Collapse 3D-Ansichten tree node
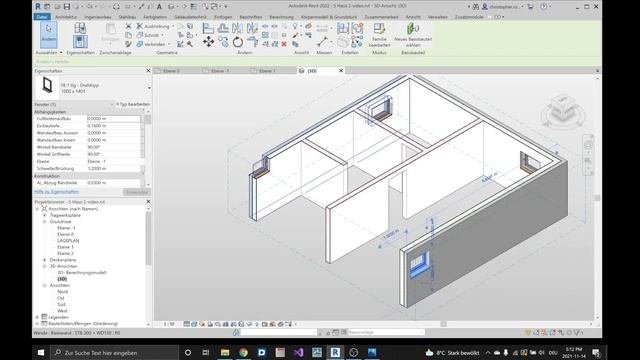The image size is (640, 360). click(x=44, y=266)
